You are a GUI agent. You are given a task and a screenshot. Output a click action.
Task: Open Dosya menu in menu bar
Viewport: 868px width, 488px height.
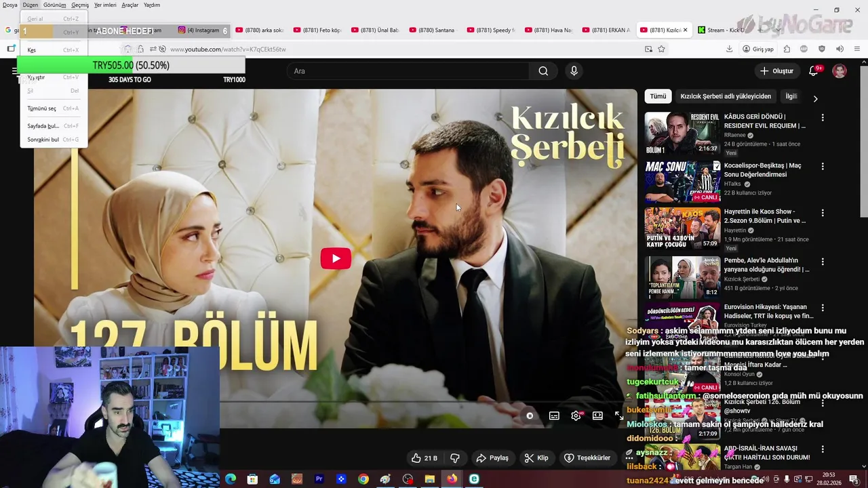point(9,5)
